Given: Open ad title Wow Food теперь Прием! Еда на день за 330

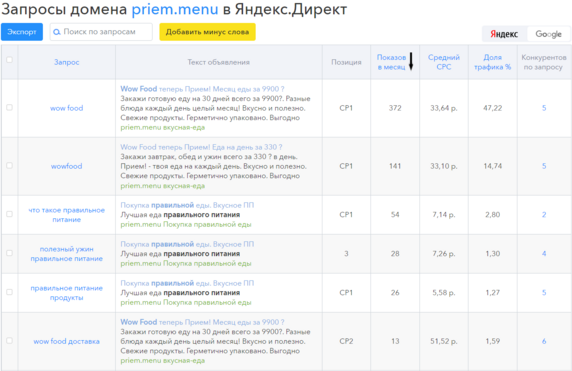Looking at the screenshot, I should coord(201,147).
